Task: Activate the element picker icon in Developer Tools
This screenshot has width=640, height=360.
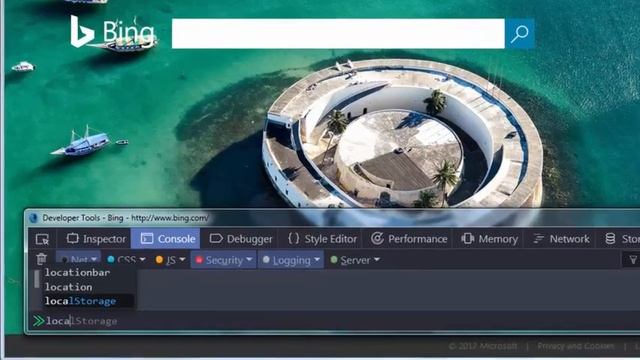Action: click(42, 239)
